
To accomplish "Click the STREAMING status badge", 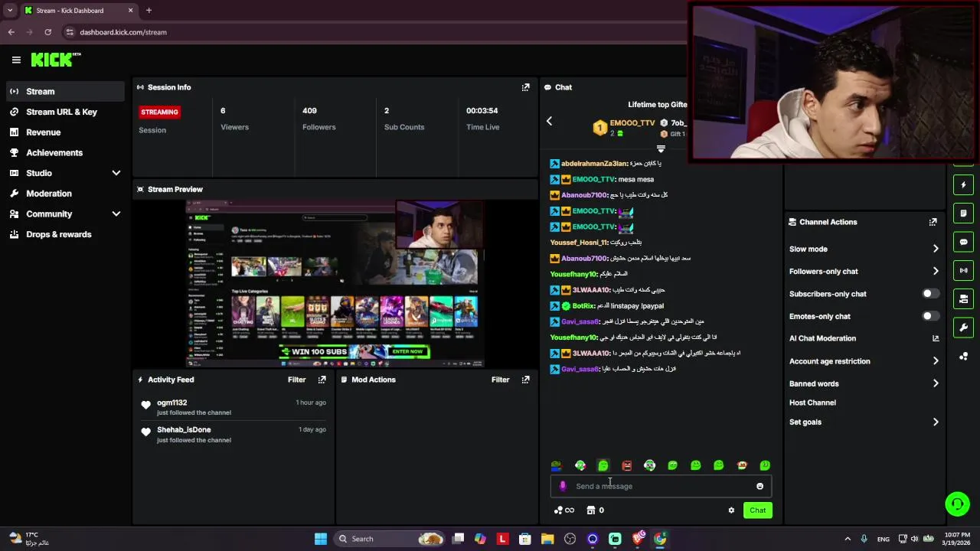I will [x=159, y=112].
